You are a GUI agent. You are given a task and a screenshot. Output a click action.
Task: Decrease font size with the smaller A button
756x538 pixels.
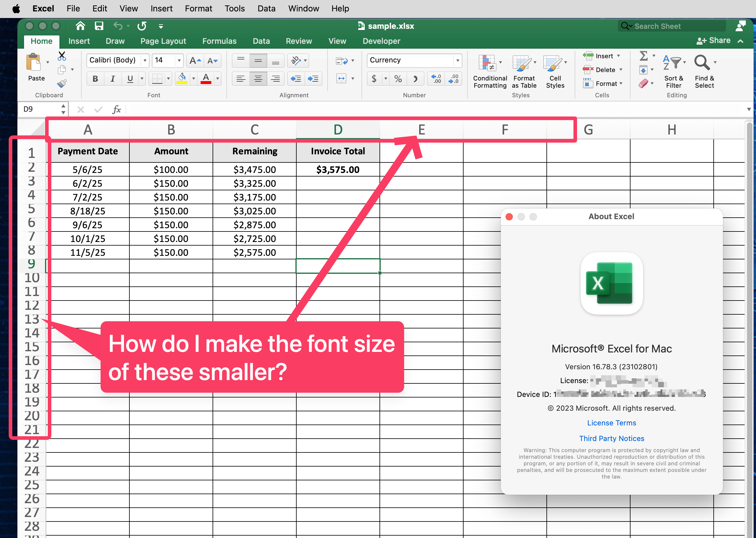point(212,61)
